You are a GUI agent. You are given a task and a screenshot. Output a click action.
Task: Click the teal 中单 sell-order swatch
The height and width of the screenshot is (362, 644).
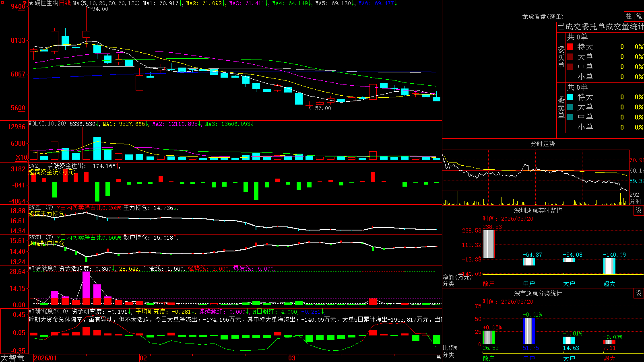click(x=570, y=117)
